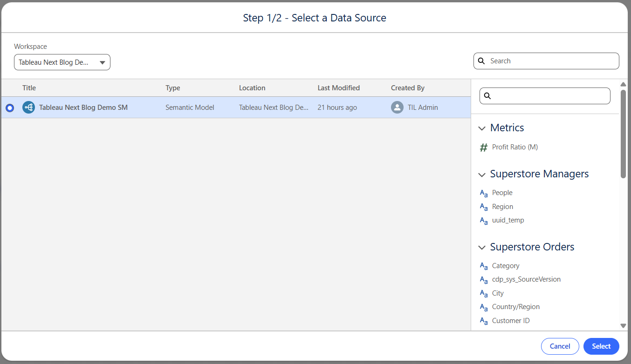Open the Workspace dropdown
This screenshot has height=364, width=631.
(62, 62)
